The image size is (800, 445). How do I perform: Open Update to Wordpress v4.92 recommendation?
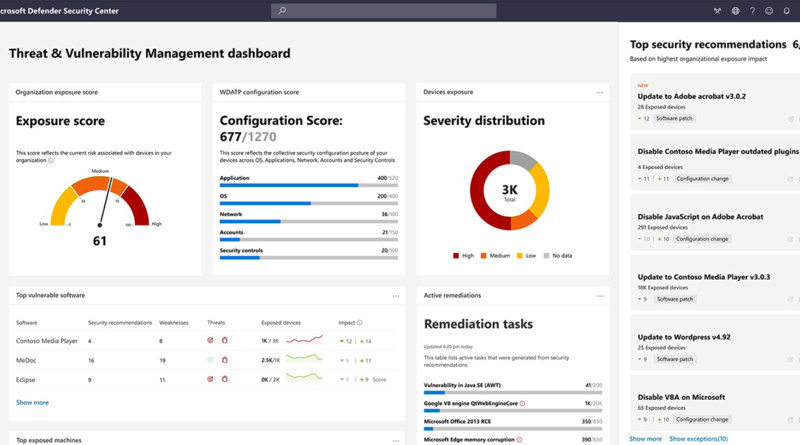pyautogui.click(x=684, y=337)
